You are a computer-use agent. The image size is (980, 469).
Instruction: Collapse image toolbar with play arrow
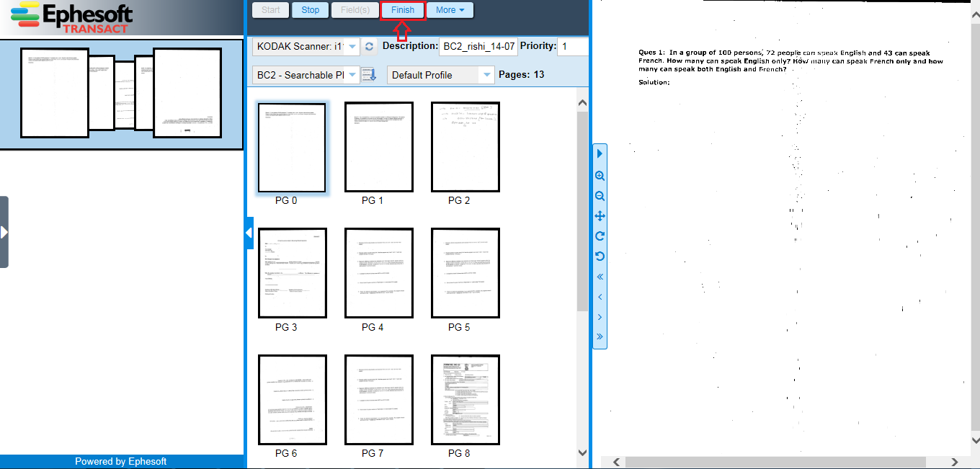tap(600, 153)
